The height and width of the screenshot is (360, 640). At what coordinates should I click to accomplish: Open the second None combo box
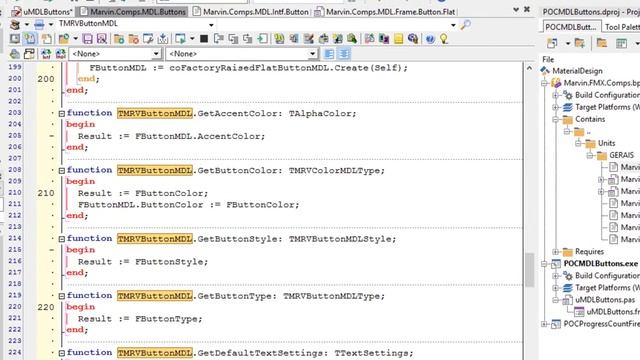[312, 54]
